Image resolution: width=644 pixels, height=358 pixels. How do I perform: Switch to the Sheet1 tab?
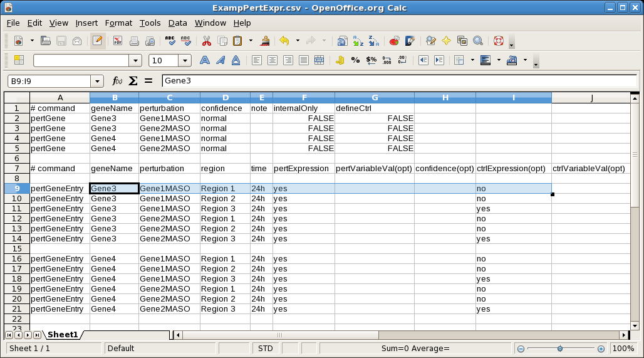(63, 335)
